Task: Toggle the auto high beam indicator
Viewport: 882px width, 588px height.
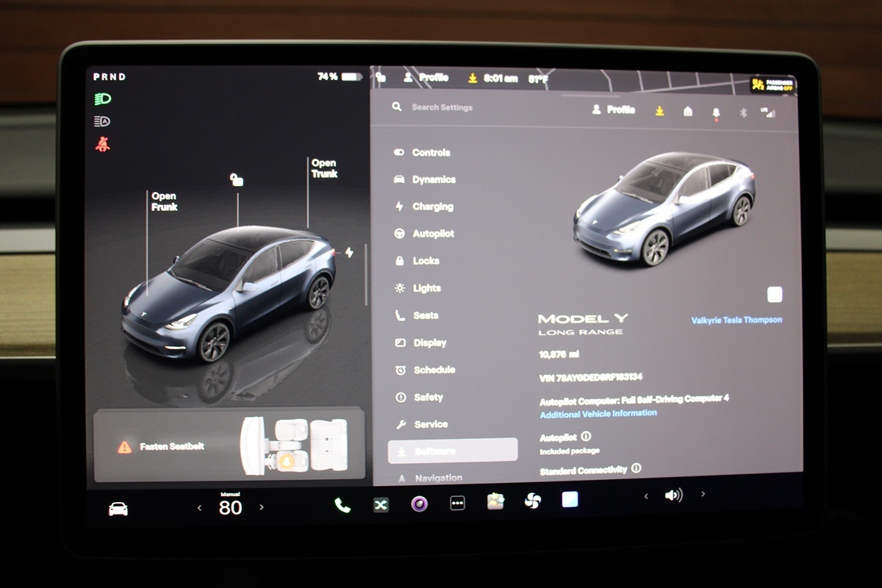Action: click(102, 121)
